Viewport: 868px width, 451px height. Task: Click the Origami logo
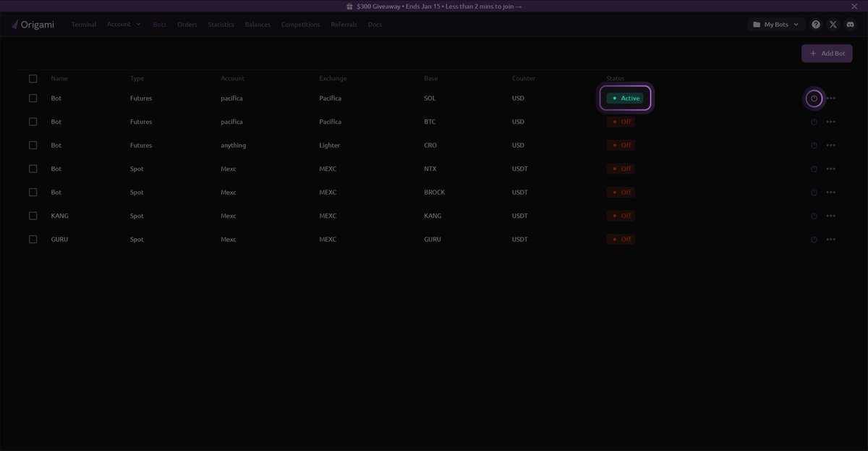coord(33,25)
